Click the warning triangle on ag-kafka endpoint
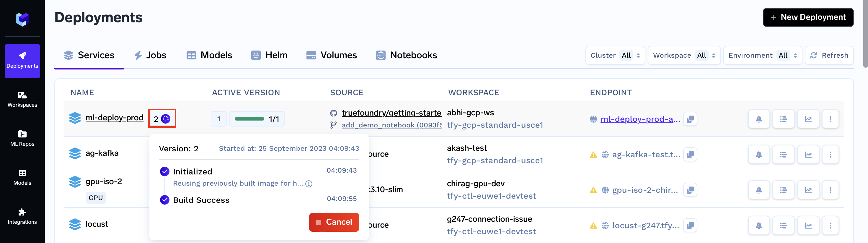Image resolution: width=868 pixels, height=243 pixels. (x=593, y=155)
